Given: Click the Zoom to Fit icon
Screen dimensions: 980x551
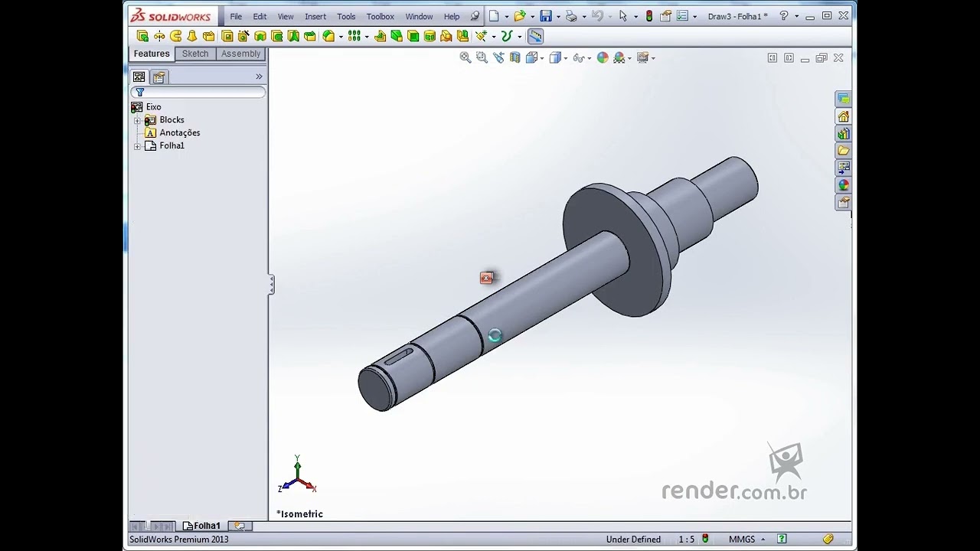Looking at the screenshot, I should click(x=465, y=57).
